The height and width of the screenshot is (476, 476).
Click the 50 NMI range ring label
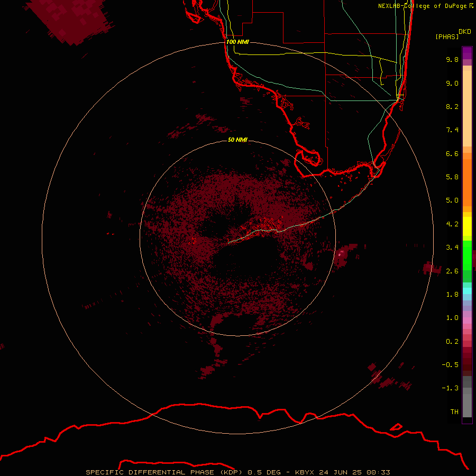[237, 140]
